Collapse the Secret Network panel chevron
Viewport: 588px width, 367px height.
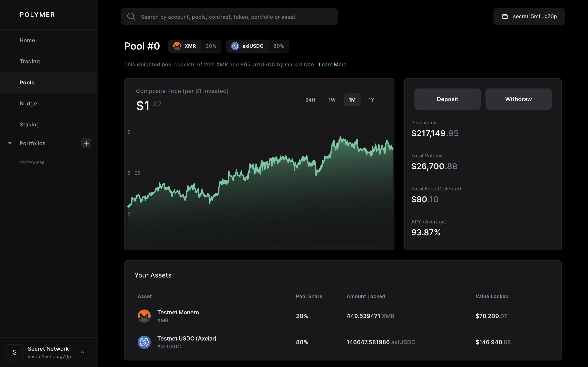tap(83, 352)
